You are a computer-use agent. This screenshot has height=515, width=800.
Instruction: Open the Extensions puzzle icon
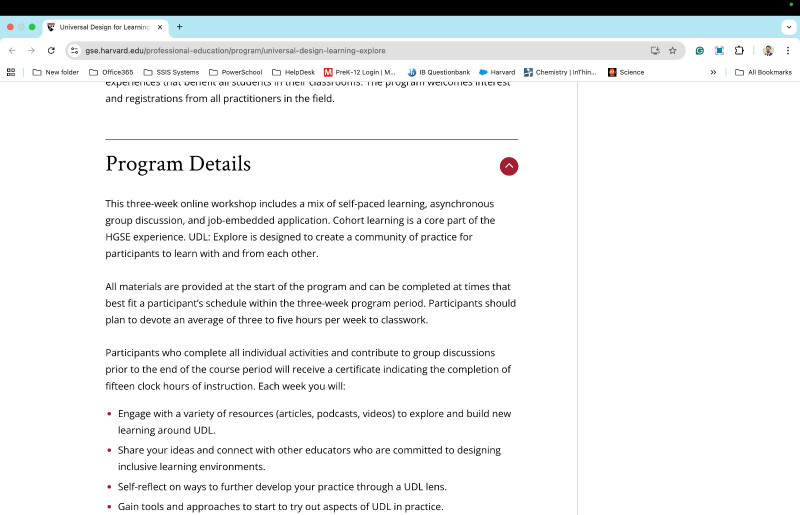click(739, 50)
